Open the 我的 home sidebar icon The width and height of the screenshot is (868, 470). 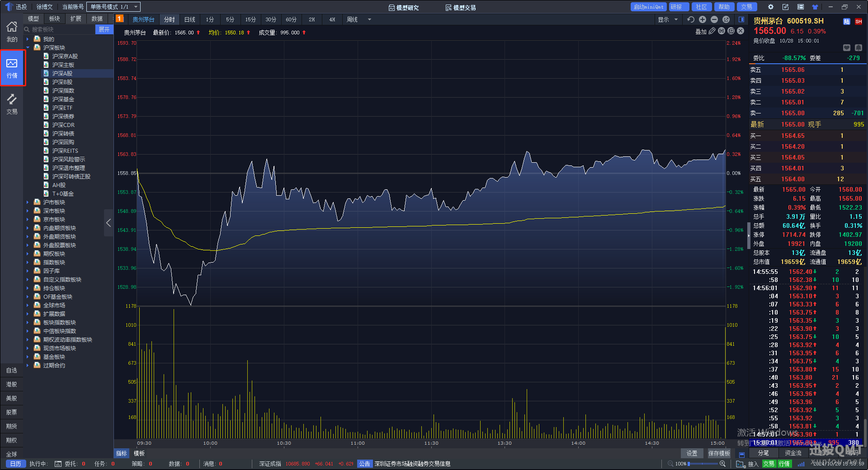click(12, 32)
